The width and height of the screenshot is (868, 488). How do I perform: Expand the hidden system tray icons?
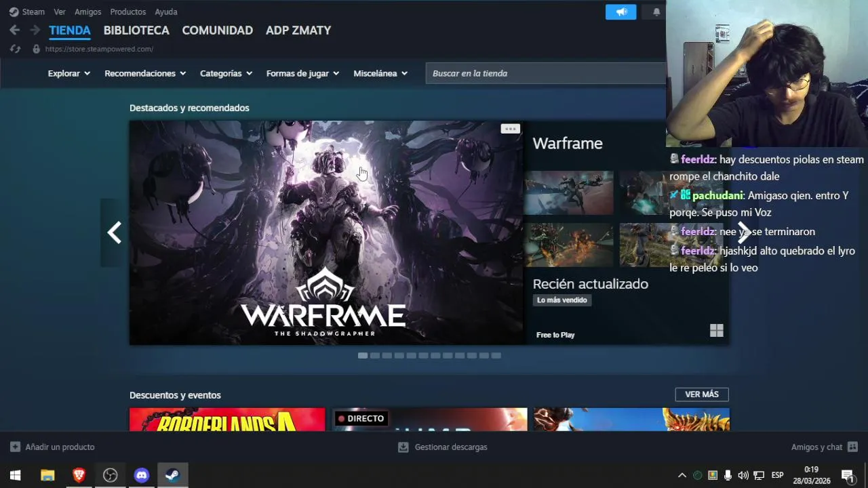pyautogui.click(x=682, y=475)
